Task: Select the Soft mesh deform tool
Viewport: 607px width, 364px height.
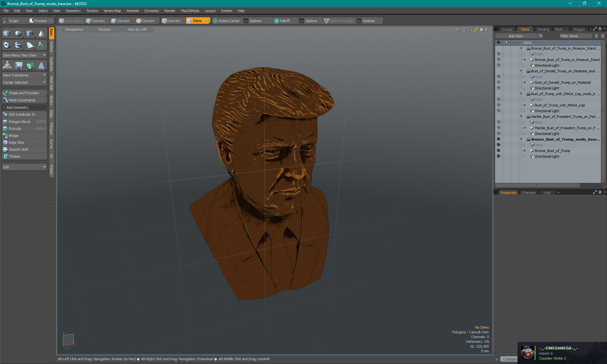Action: click(19, 65)
